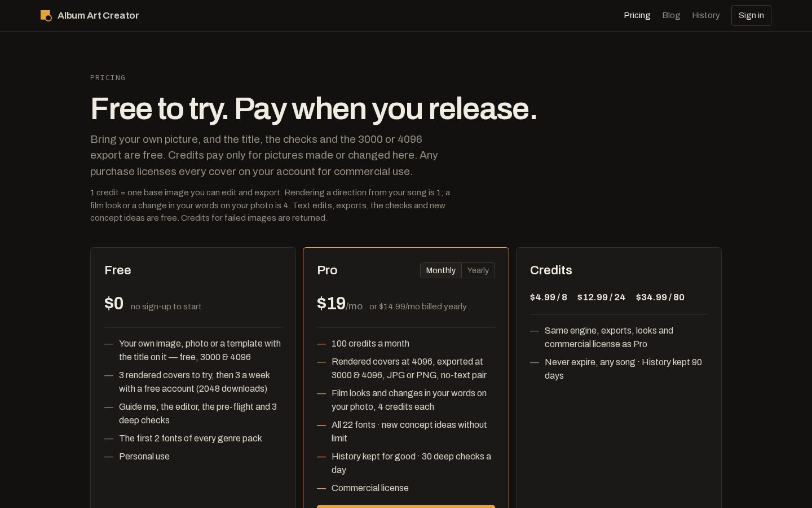Click the small PRICING label above the headline

[x=108, y=78]
